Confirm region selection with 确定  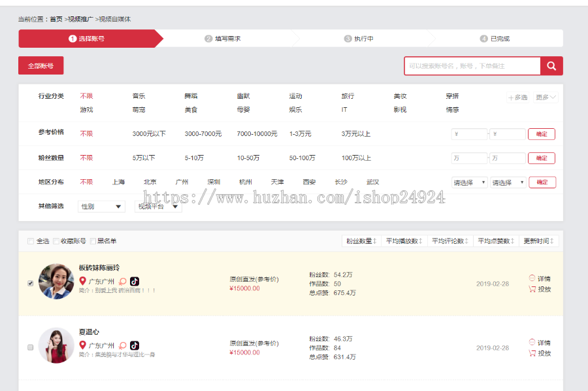tap(542, 182)
